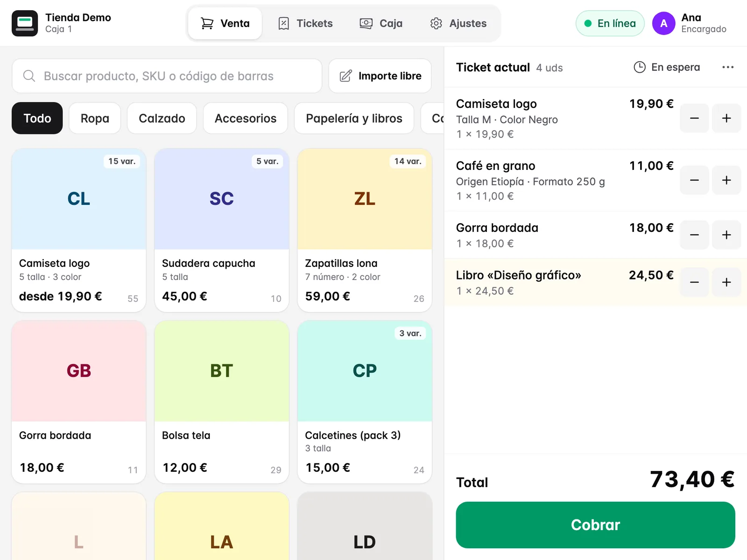Image resolution: width=747 pixels, height=560 pixels.
Task: Select the LD product tile
Action: [365, 526]
